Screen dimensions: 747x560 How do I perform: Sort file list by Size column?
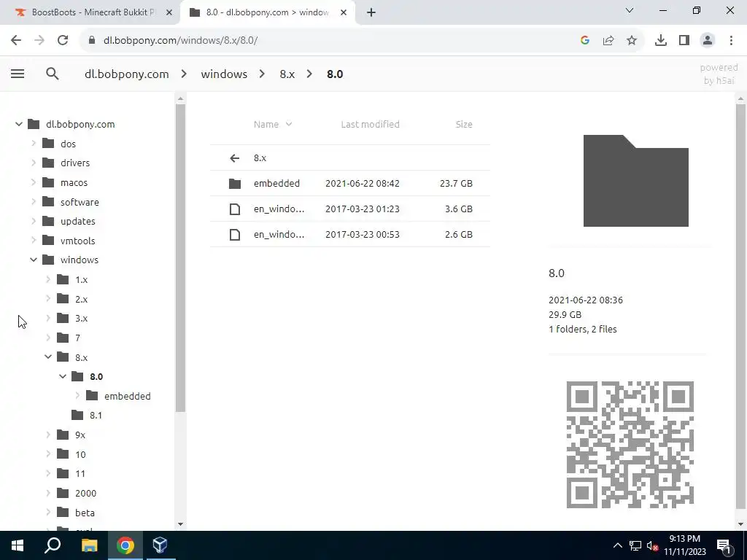click(x=464, y=124)
